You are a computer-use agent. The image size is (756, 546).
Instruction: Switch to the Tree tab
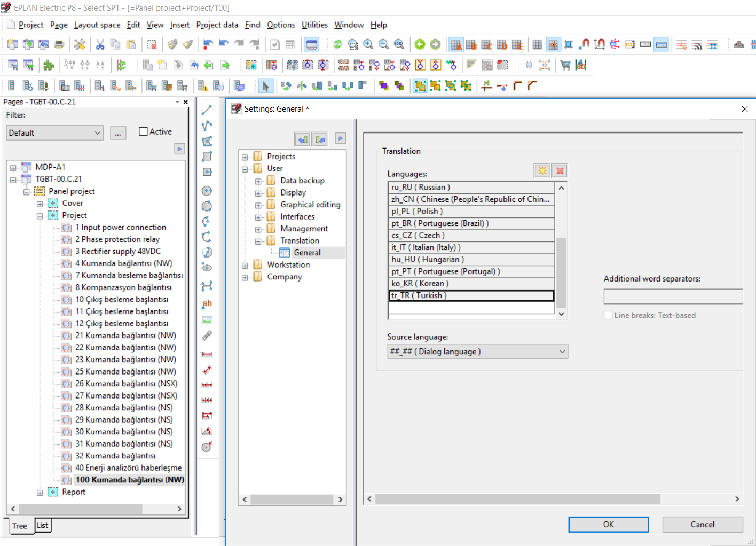click(x=20, y=526)
